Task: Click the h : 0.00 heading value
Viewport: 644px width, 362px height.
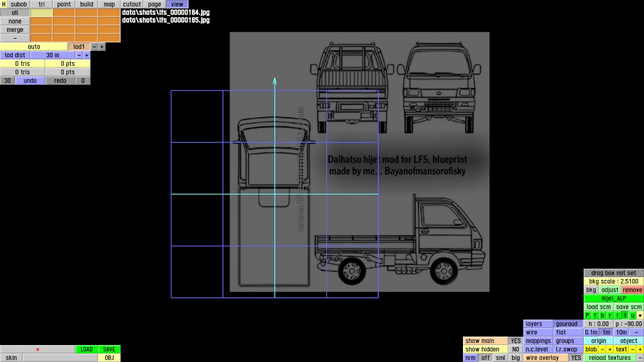Action: 599,324
